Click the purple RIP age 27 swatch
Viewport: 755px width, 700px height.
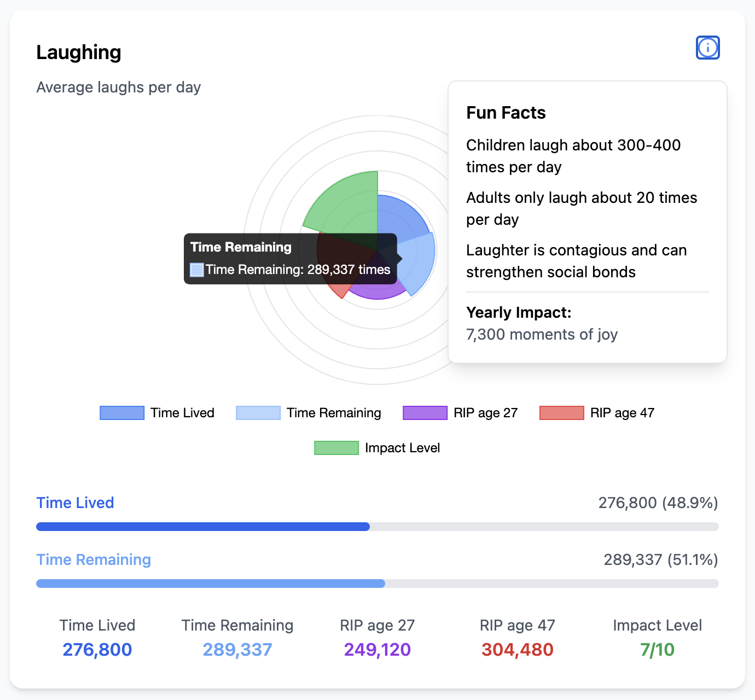click(x=425, y=413)
